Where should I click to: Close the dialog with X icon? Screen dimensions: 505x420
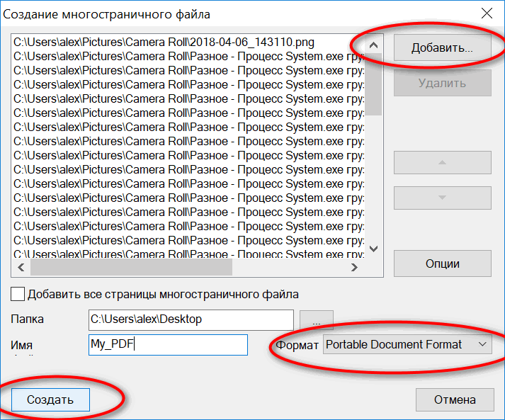486,13
